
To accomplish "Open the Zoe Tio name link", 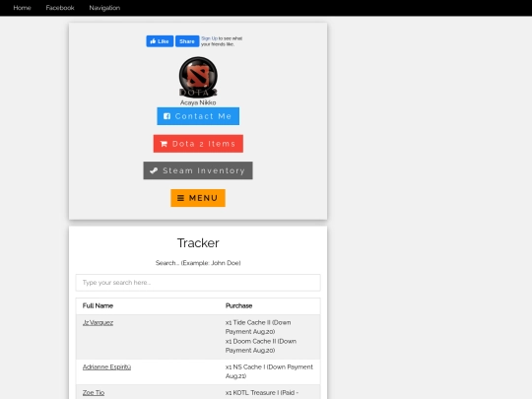I will [94, 392].
